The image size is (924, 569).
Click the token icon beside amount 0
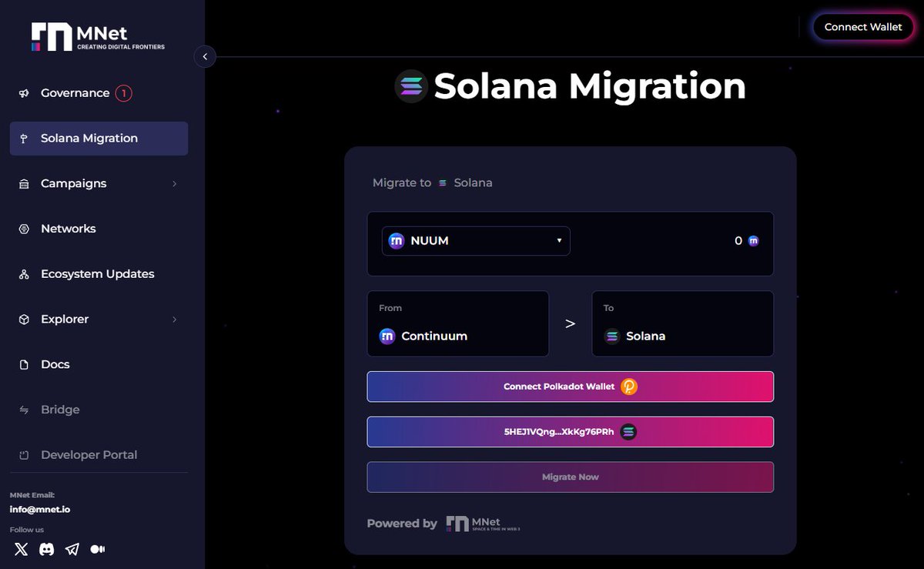(x=754, y=241)
